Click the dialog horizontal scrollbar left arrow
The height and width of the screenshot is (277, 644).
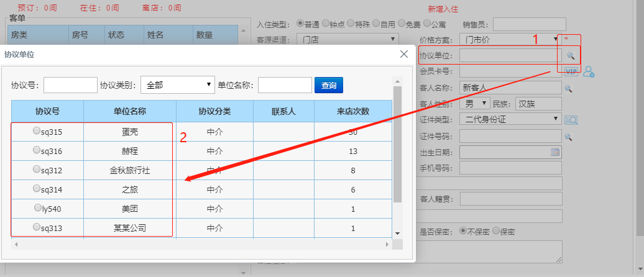16,244
